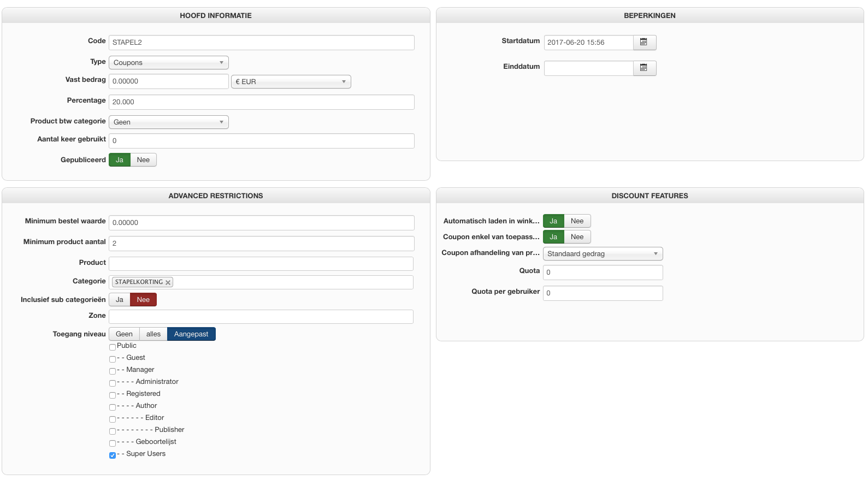Enable Ja for Inclusief sub categorieën
868x480 pixels.
pos(120,300)
